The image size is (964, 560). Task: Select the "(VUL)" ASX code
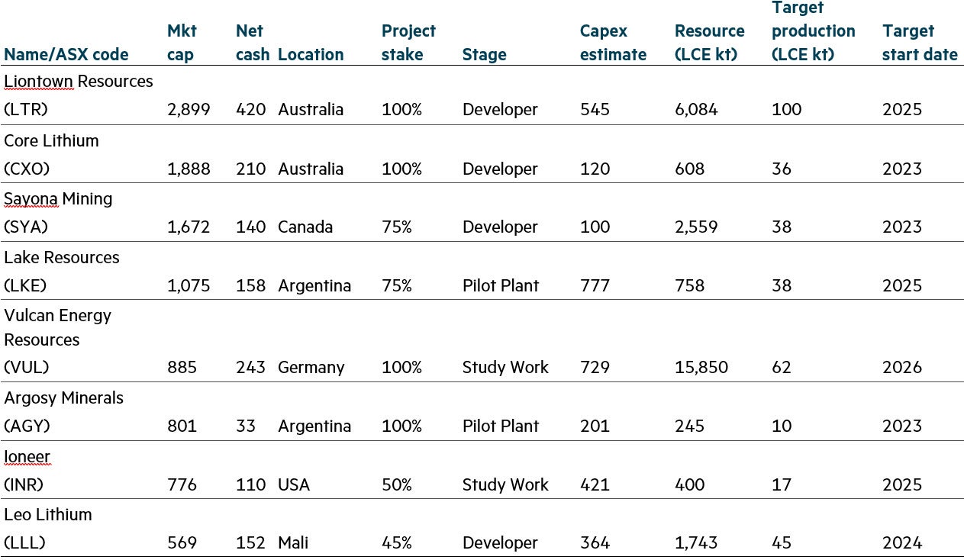tap(27, 367)
